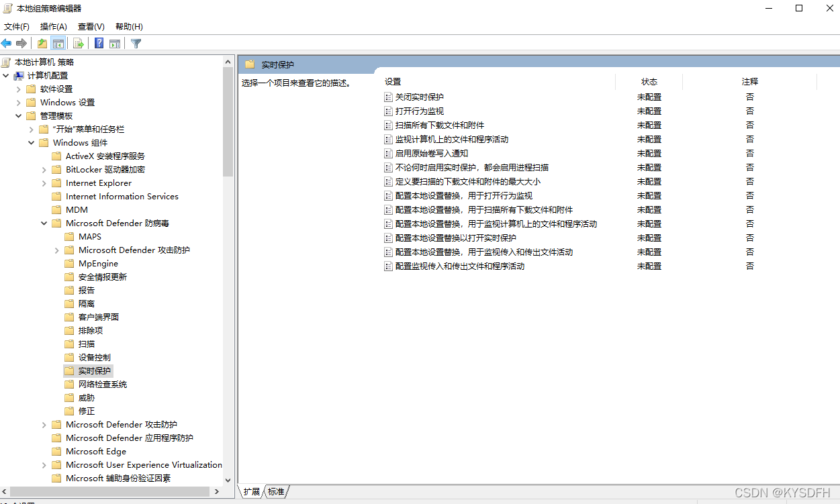Collapse the 计算机配置 tree node
This screenshot has height=504, width=840.
(x=6, y=76)
